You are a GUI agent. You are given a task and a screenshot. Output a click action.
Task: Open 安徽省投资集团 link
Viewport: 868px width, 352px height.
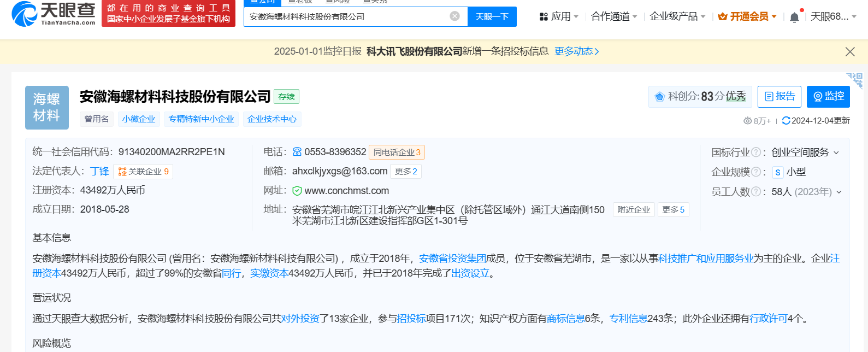(452, 259)
